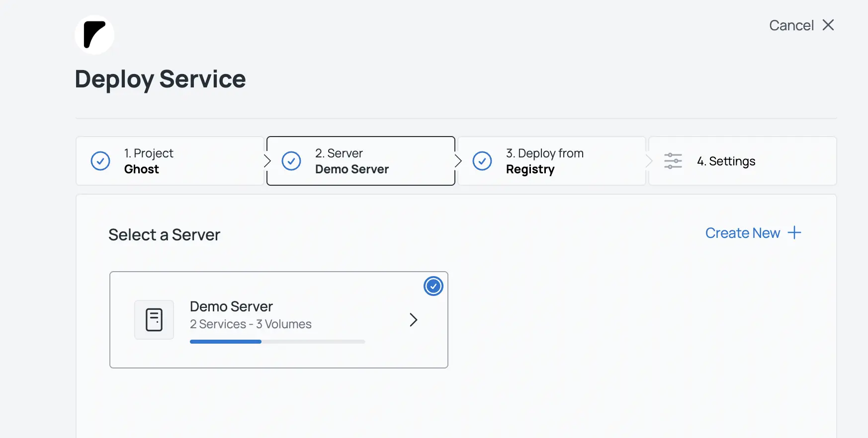Click the sliders icon on the Settings step

pyautogui.click(x=673, y=161)
